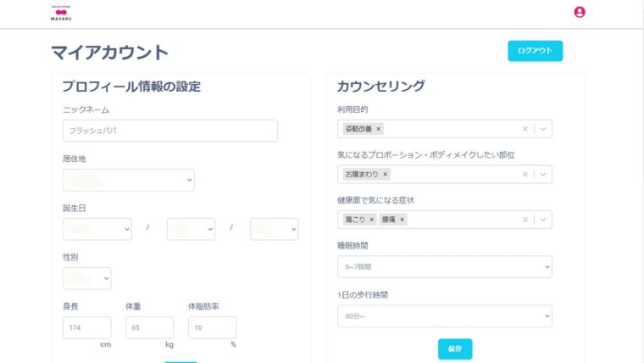Image resolution: width=644 pixels, height=363 pixels.
Task: Click the MASARU logo in header
Action: point(63,12)
